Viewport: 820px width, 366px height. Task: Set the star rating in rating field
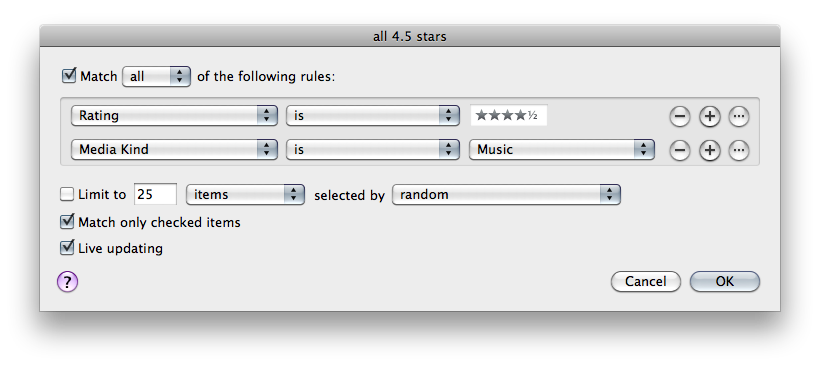pyautogui.click(x=508, y=116)
